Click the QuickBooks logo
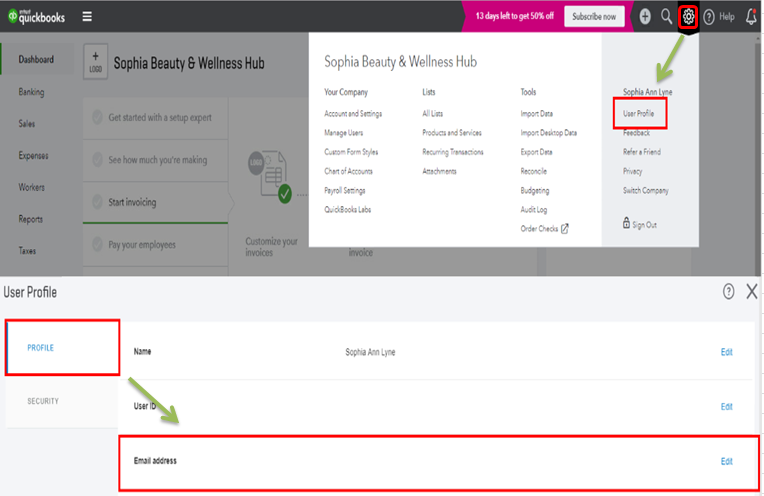This screenshot has height=496, width=764. point(36,17)
